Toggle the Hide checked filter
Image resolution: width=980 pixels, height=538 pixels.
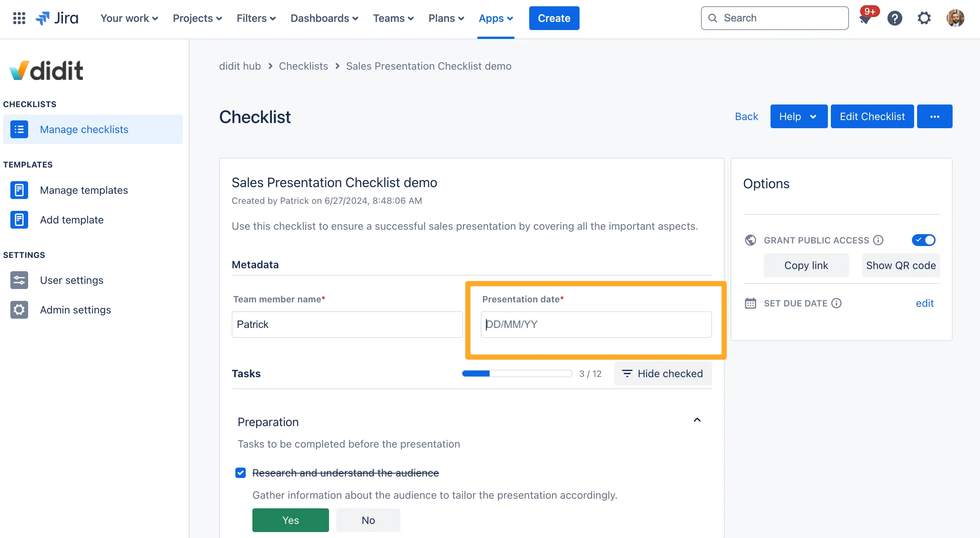(x=663, y=373)
